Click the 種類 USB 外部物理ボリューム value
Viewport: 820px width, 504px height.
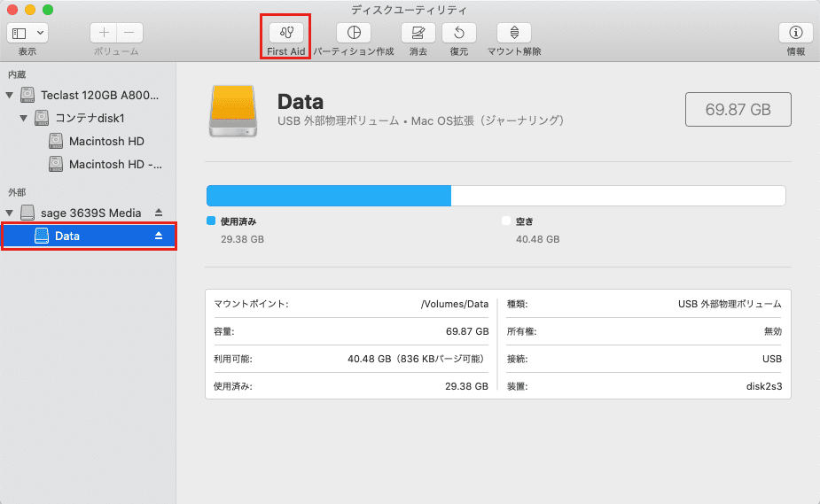point(730,304)
